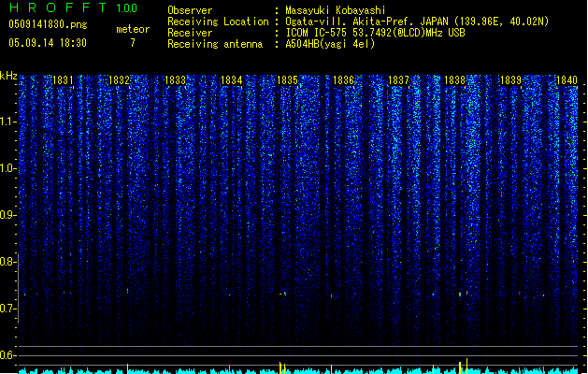Viewport: 588px width, 374px height.
Task: Click the 1837 time marker
Action: click(398, 80)
